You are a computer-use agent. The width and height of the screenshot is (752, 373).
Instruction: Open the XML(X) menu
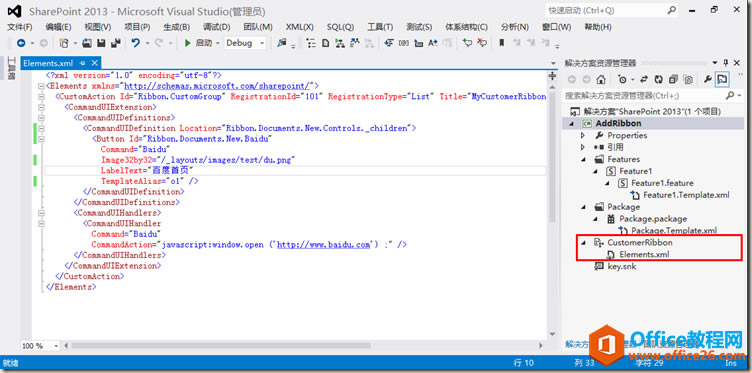(x=299, y=27)
